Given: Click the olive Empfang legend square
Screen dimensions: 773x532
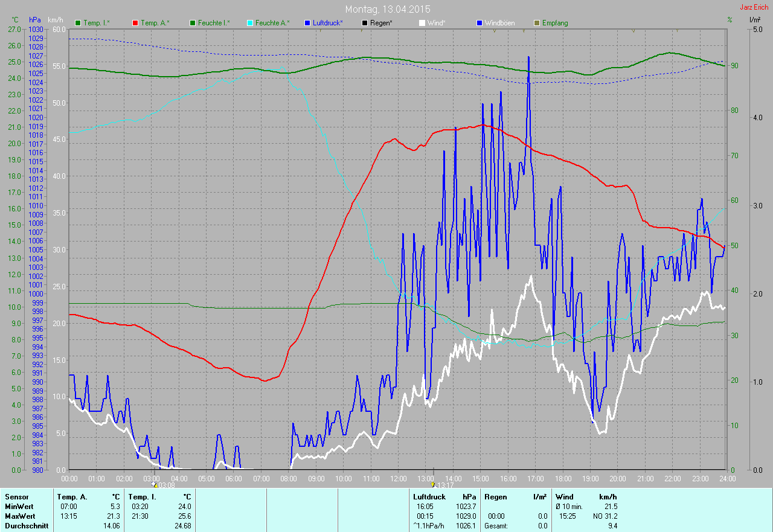Looking at the screenshot, I should [x=537, y=23].
